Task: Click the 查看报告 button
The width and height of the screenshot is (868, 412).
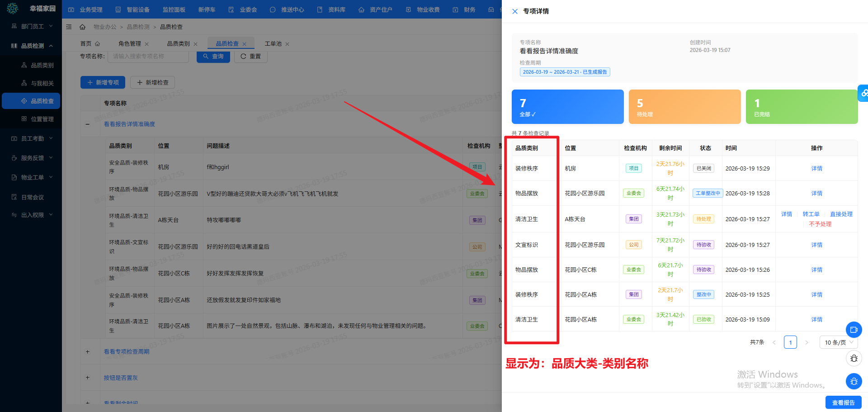Action: (x=843, y=403)
